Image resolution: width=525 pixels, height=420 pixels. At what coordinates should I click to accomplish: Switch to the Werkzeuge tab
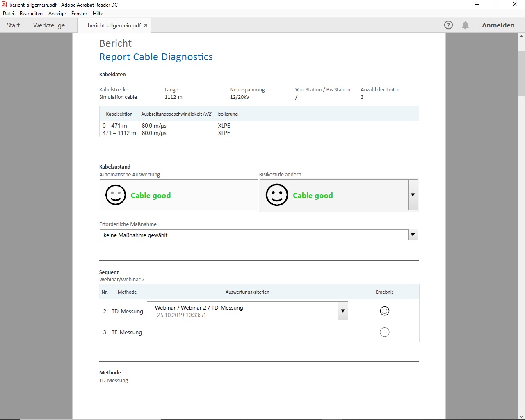(x=49, y=25)
